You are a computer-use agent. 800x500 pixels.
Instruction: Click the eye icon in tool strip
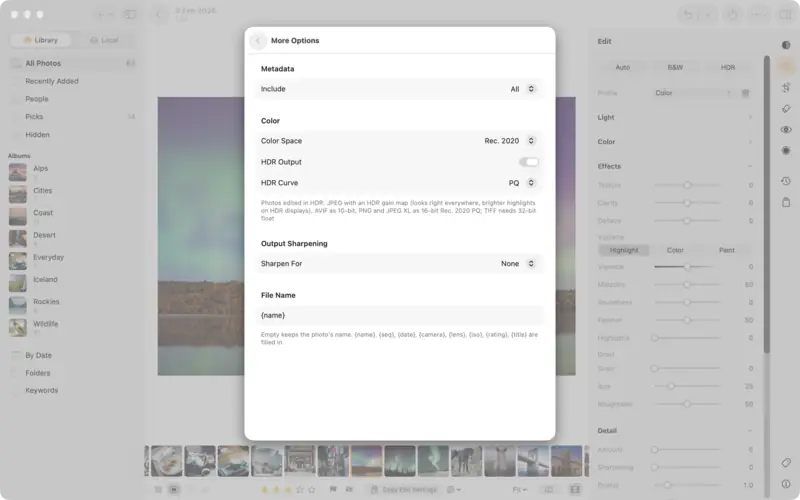(786, 130)
